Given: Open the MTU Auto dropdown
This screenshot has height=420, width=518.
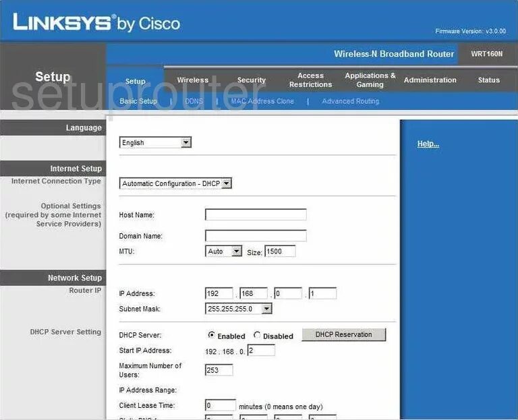Looking at the screenshot, I should 224,251.
